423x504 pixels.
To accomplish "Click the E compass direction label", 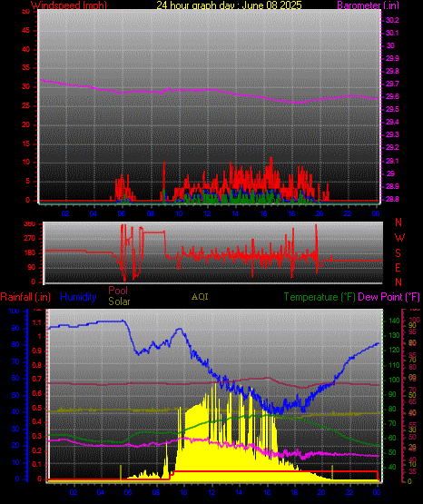I will (398, 268).
